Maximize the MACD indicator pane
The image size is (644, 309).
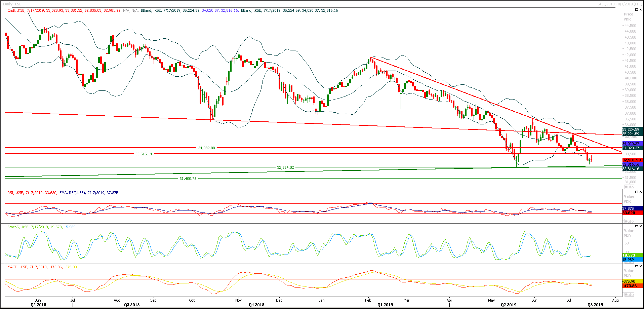click(x=637, y=266)
